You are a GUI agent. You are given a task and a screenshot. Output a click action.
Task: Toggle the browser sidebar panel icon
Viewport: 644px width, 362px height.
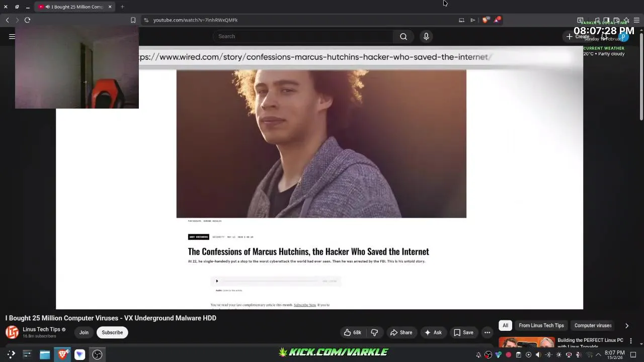point(606,20)
